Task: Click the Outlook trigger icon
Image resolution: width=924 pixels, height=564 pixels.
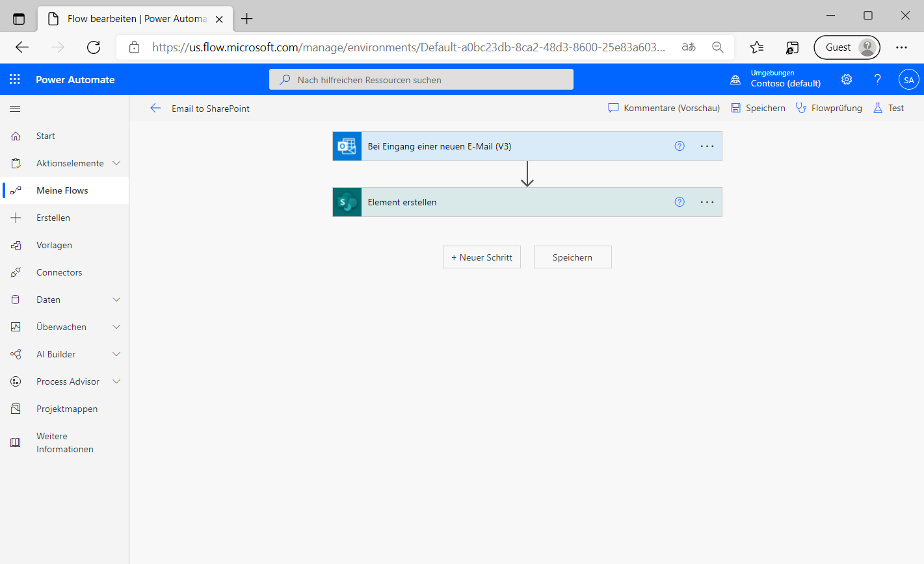Action: click(x=347, y=146)
